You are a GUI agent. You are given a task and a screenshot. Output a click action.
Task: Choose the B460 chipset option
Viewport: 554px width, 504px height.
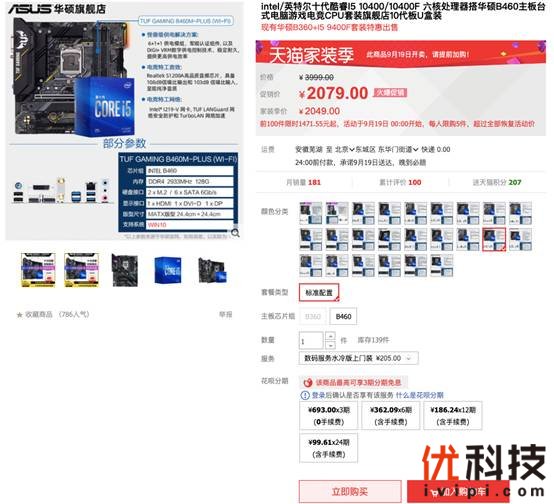click(343, 316)
